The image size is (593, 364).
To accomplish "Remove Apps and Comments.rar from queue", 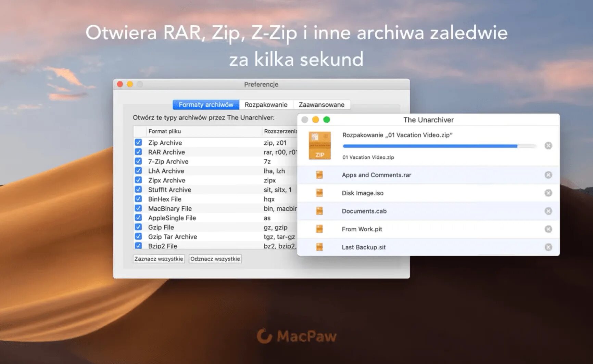I will 548,175.
